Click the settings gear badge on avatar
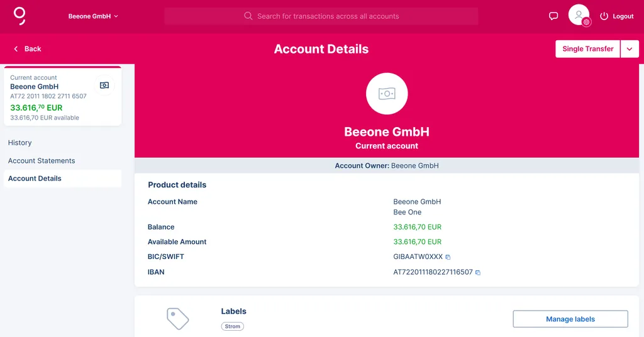 coord(587,22)
